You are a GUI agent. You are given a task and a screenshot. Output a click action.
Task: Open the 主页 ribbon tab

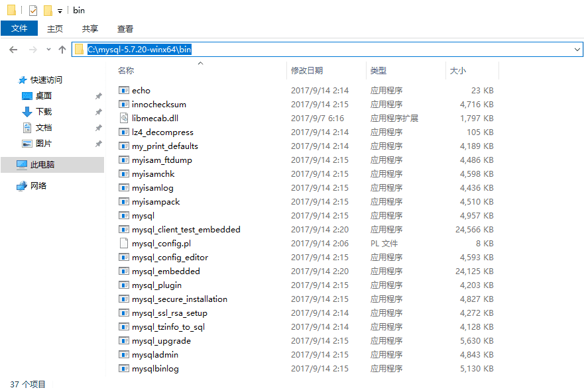[55, 28]
